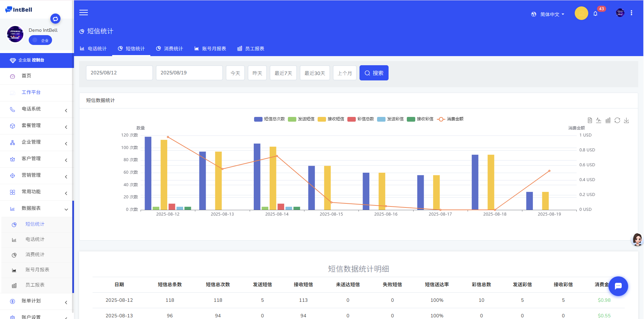Select the 短信统计 top tab
644x319 pixels.
pyautogui.click(x=131, y=49)
